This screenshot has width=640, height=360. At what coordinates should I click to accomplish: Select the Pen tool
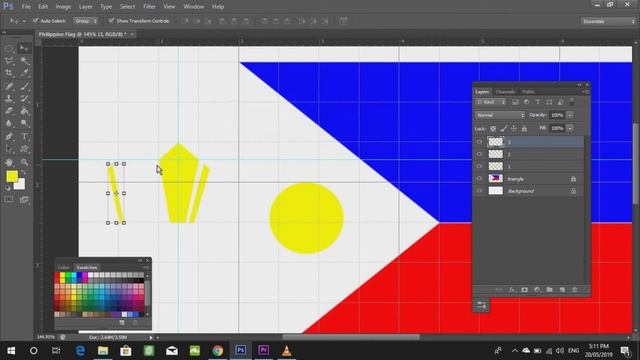(9, 137)
